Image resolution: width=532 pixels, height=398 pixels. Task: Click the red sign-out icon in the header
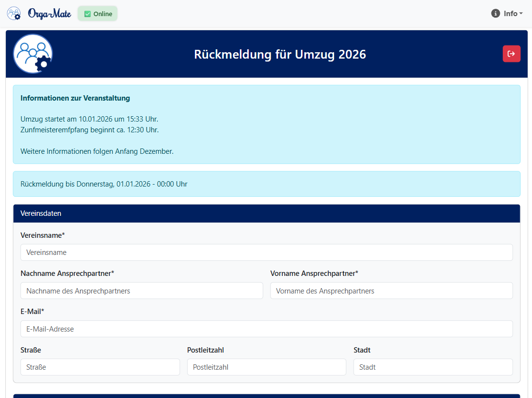511,54
